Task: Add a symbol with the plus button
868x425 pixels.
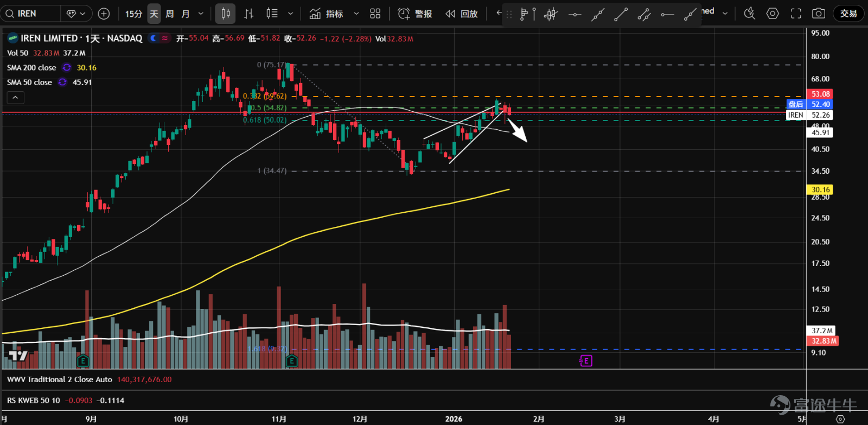Action: tap(104, 14)
